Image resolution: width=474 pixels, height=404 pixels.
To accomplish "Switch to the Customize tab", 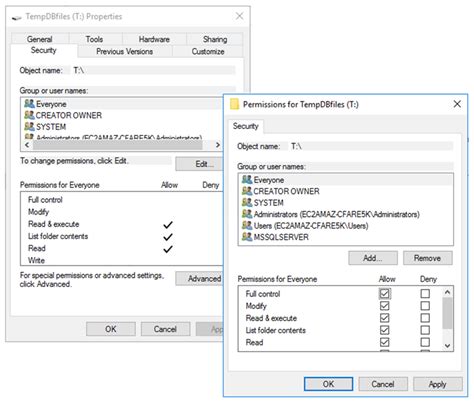I will pos(208,51).
